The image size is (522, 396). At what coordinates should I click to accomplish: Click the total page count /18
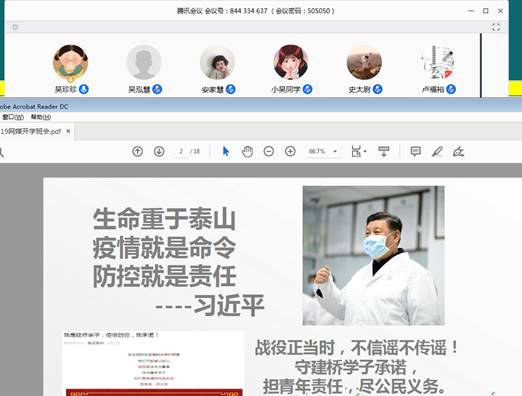[x=195, y=151]
